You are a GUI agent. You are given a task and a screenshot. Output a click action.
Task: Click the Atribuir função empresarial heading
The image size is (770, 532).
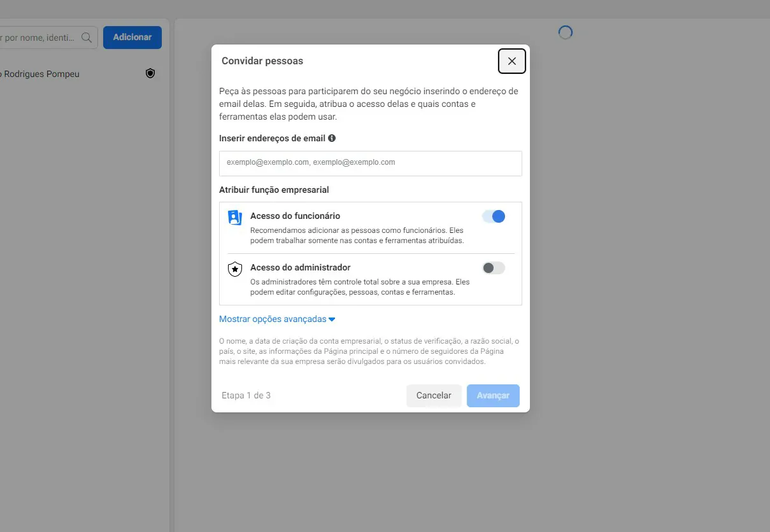click(274, 190)
